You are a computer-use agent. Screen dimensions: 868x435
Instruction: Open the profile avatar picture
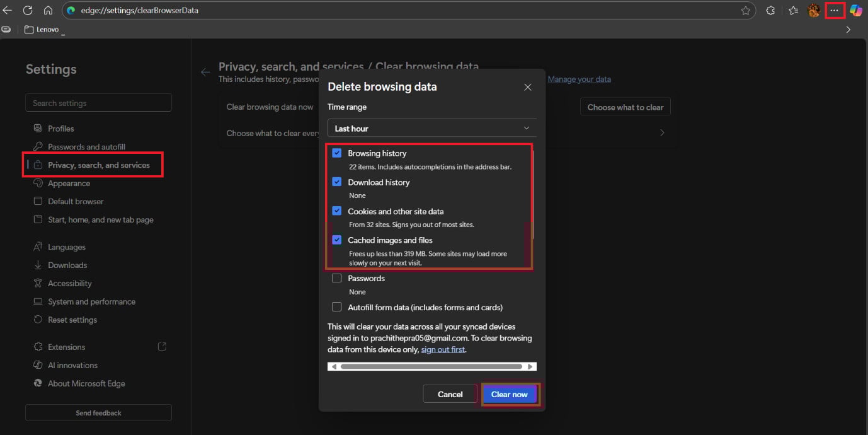tap(814, 10)
